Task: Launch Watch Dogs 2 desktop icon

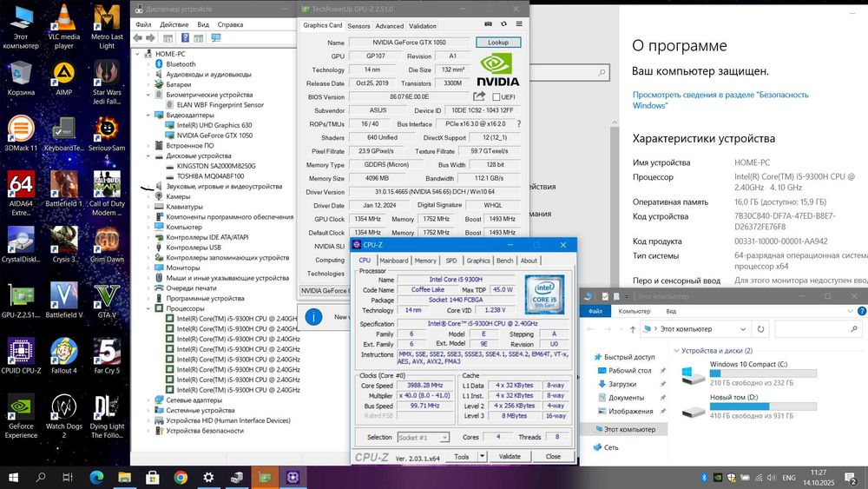Action: [63, 415]
